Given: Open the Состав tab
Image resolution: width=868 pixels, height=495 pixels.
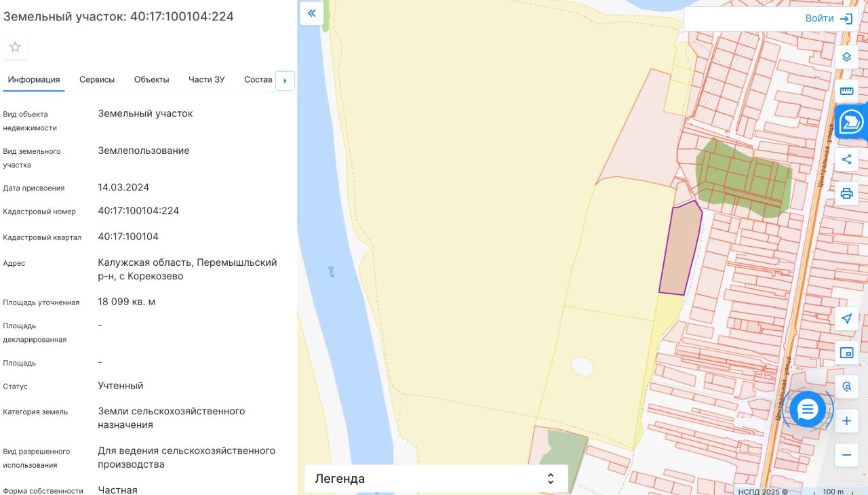Looking at the screenshot, I should 258,79.
